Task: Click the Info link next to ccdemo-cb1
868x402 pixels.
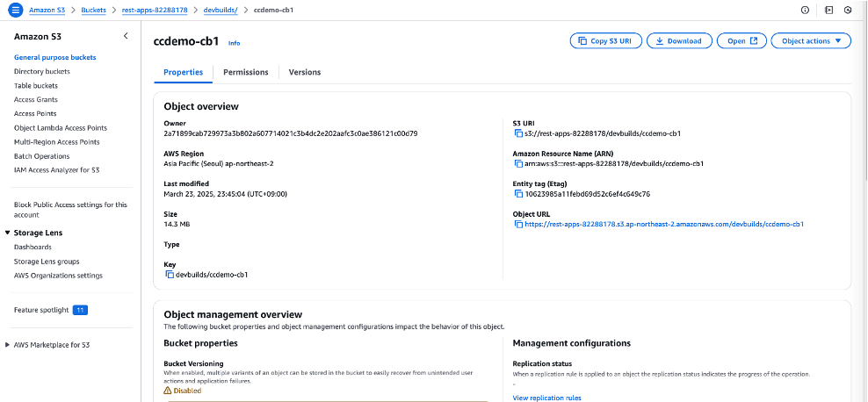Action: (x=235, y=43)
